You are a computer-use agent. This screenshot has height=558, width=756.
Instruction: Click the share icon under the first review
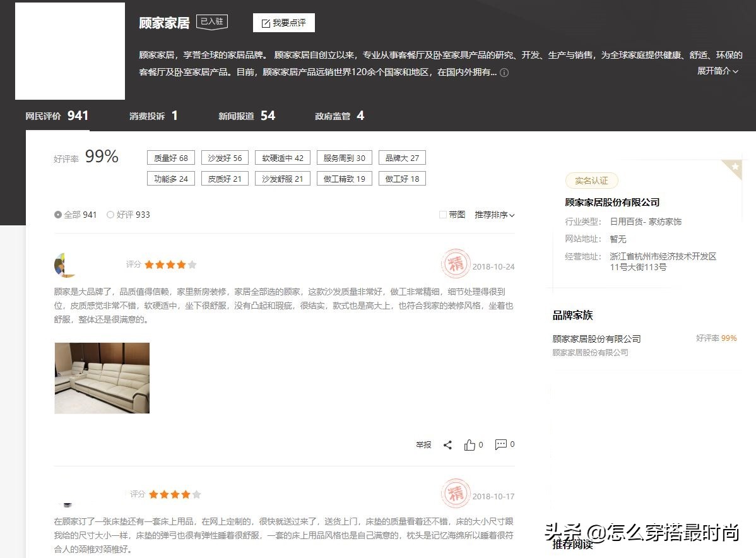[x=448, y=444]
